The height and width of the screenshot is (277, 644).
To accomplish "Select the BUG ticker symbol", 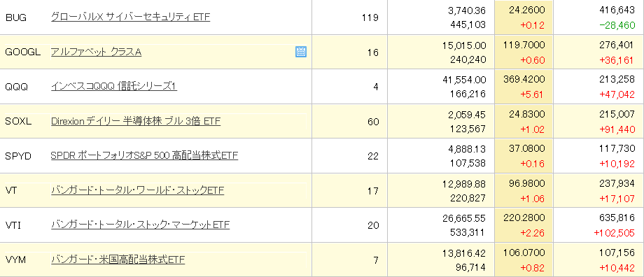I will [x=15, y=17].
